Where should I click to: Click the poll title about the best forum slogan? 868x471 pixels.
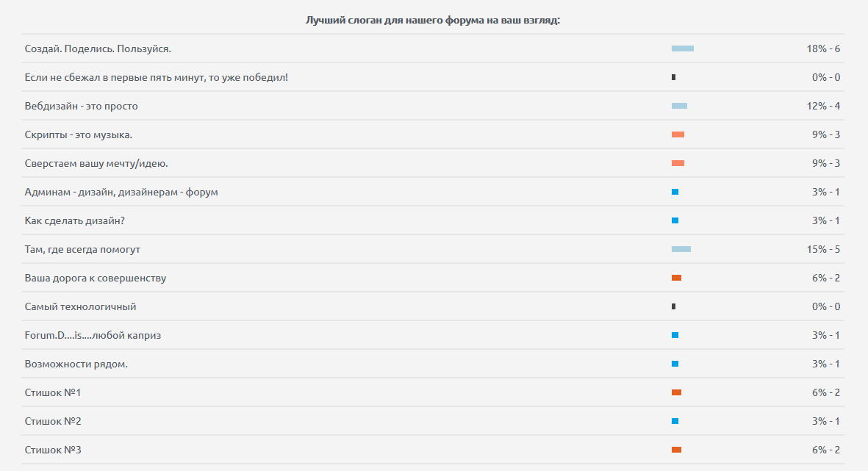pos(433,20)
